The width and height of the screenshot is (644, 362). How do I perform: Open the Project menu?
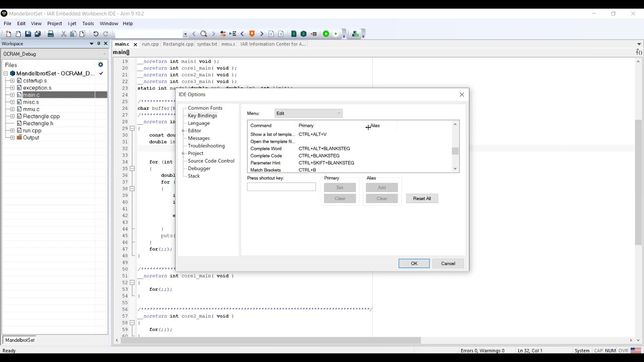pyautogui.click(x=54, y=24)
